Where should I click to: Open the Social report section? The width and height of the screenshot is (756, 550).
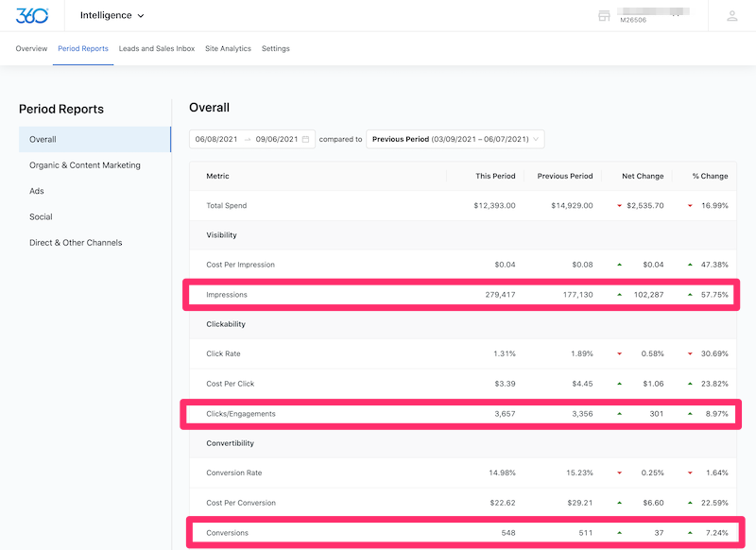41,217
